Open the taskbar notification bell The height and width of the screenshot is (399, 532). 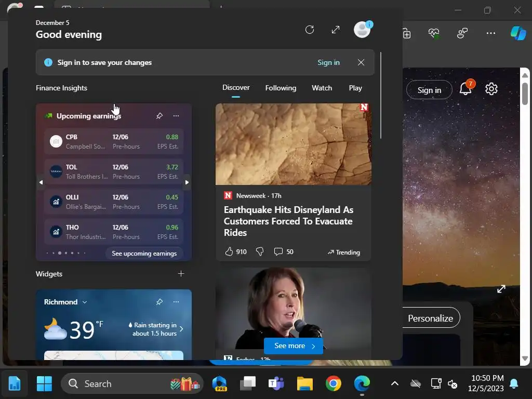(x=514, y=384)
